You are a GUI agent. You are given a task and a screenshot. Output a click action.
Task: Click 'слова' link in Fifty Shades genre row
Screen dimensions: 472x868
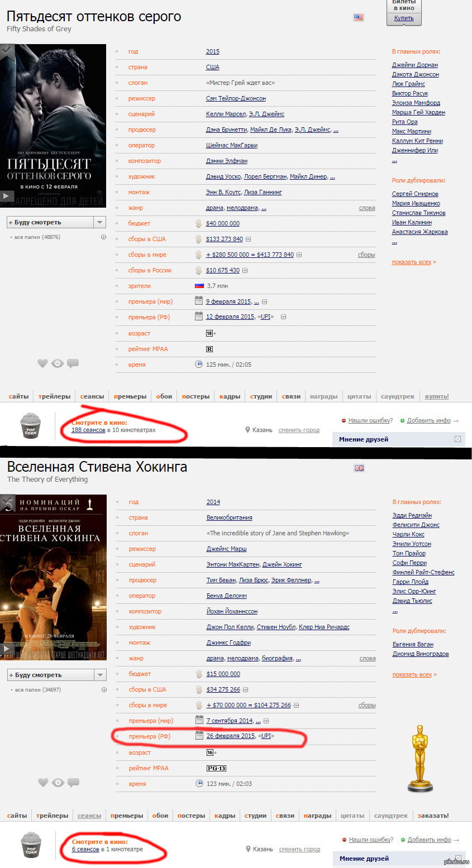[367, 208]
